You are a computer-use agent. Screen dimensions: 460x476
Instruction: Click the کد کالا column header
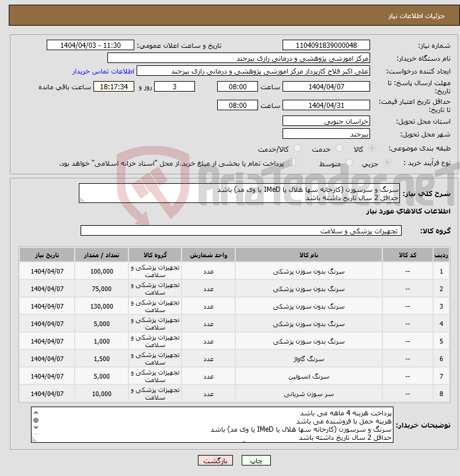(x=407, y=255)
